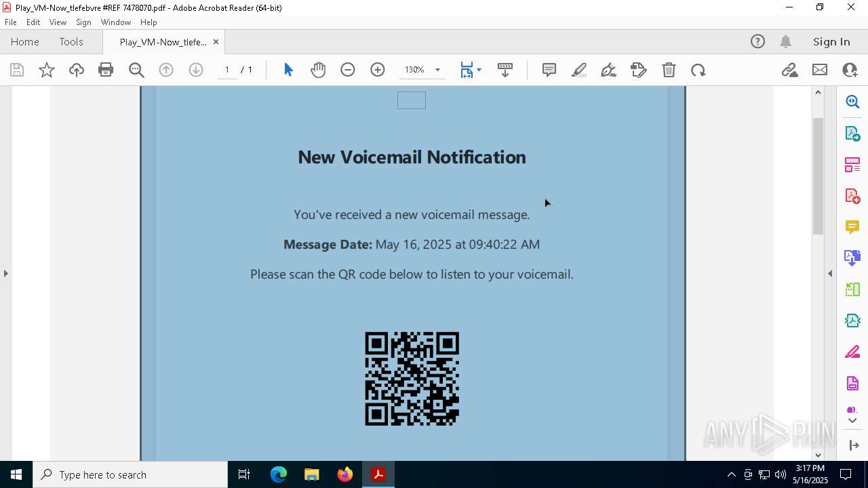This screenshot has height=488, width=868.
Task: Bookmark the document with the star icon
Action: [x=47, y=70]
